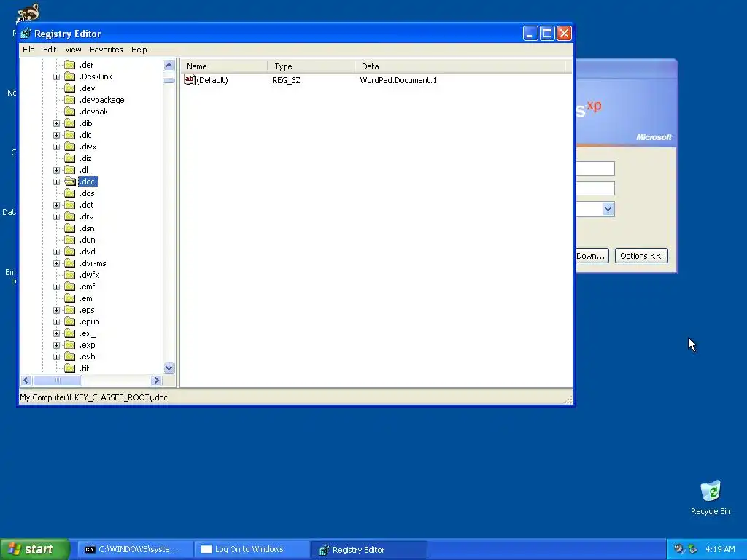This screenshot has width=747, height=560.
Task: Expand the .dot key
Action: click(56, 205)
